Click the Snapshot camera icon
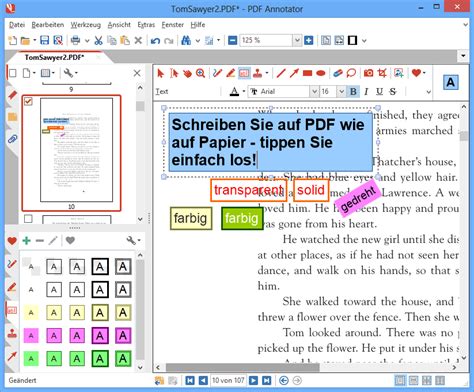 [368, 73]
